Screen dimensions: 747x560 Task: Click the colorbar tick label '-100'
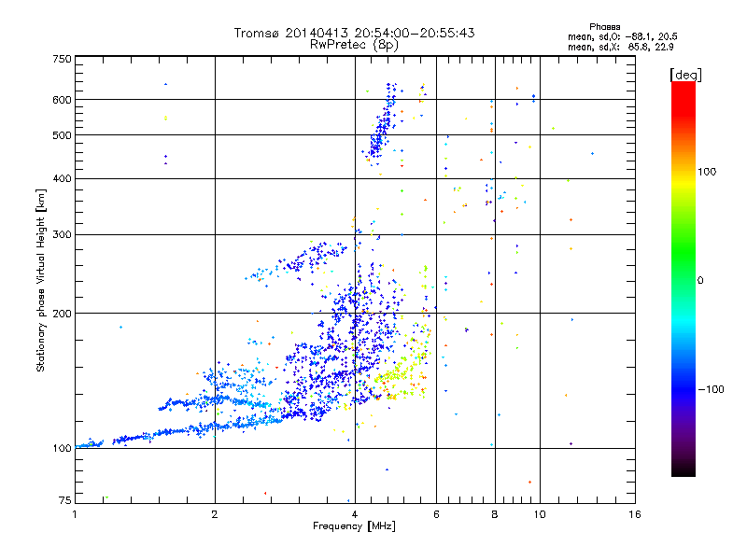(712, 389)
